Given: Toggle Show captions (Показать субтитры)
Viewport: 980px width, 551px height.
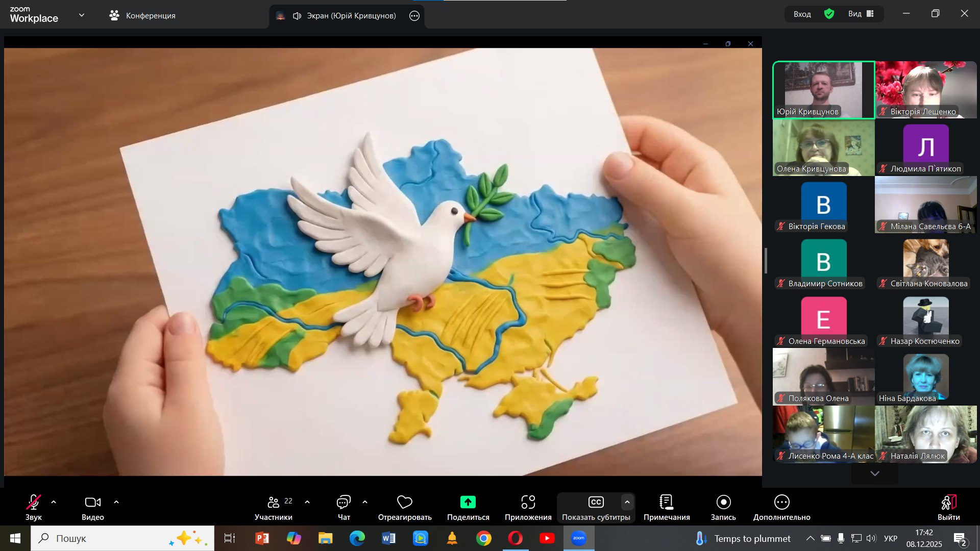Looking at the screenshot, I should click(x=596, y=503).
